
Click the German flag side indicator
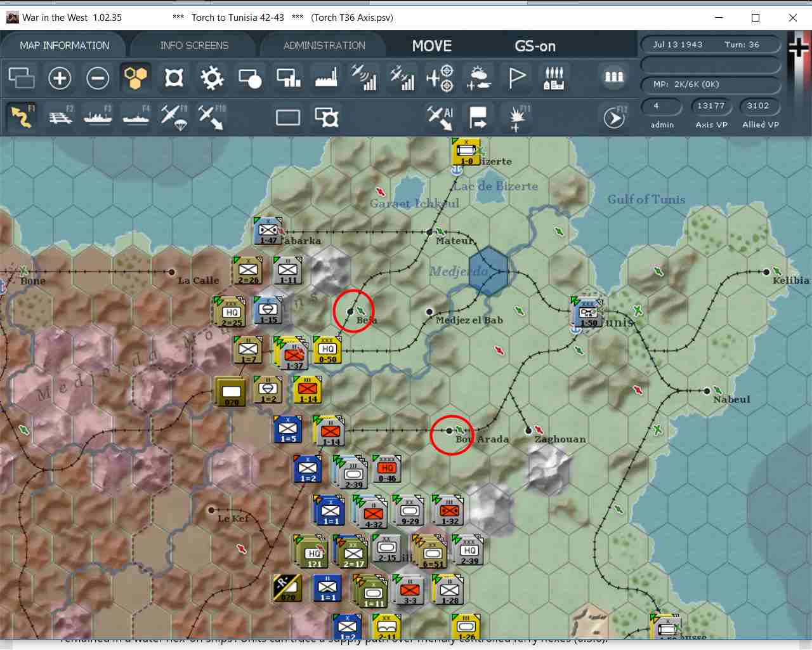point(799,48)
